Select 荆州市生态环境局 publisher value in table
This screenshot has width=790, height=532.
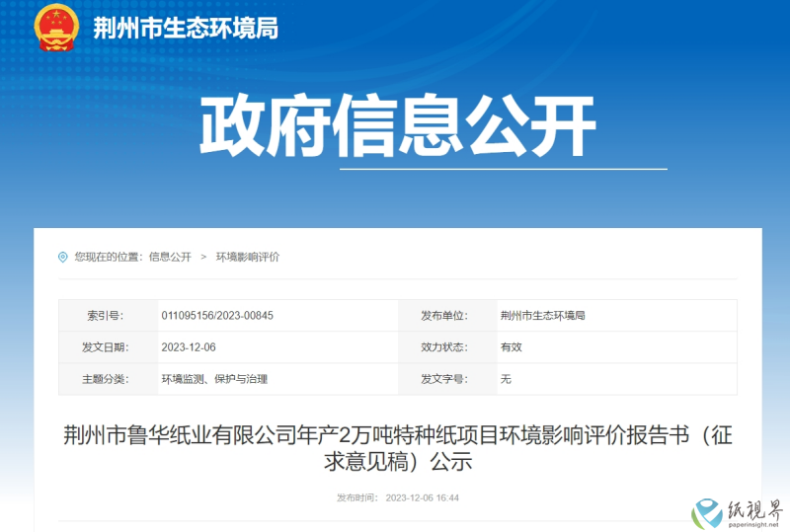542,316
